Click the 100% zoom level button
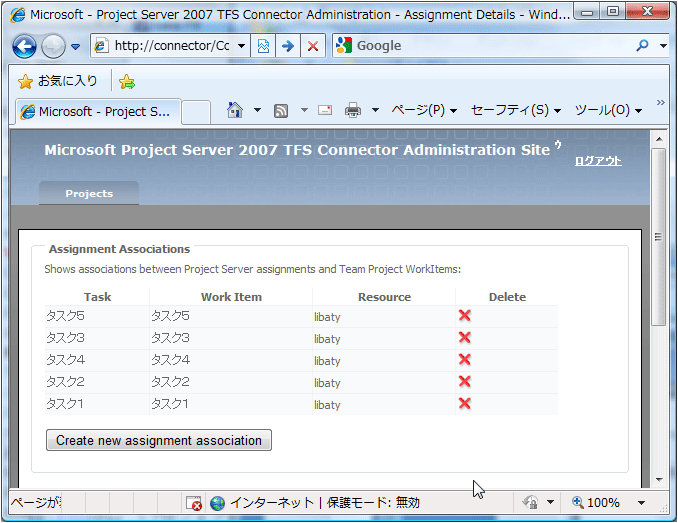The height and width of the screenshot is (523, 678). (x=596, y=503)
